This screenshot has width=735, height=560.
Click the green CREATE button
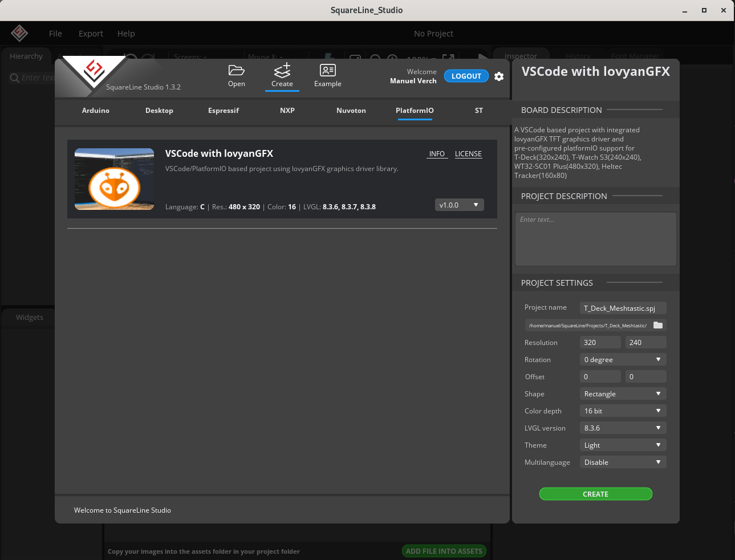tap(596, 494)
